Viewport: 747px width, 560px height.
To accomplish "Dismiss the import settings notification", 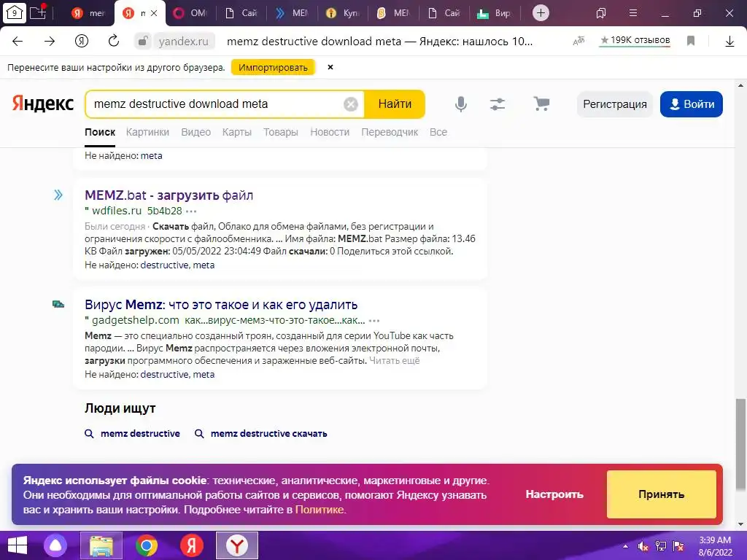I will 330,67.
